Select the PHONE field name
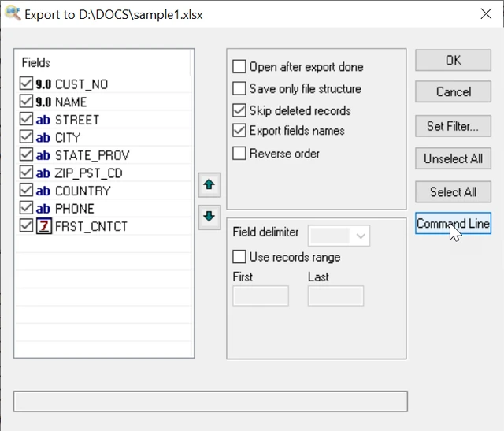Screen dimensions: 504x431 (x=75, y=209)
